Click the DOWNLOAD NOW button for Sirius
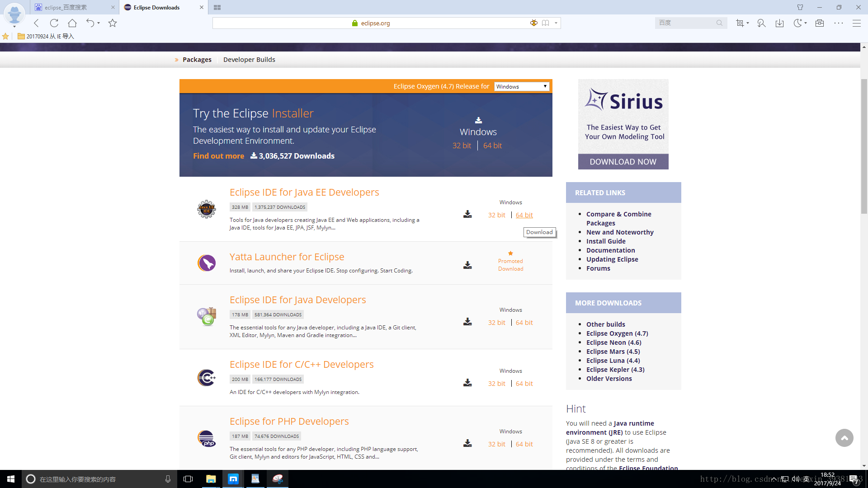The height and width of the screenshot is (488, 868). click(623, 161)
